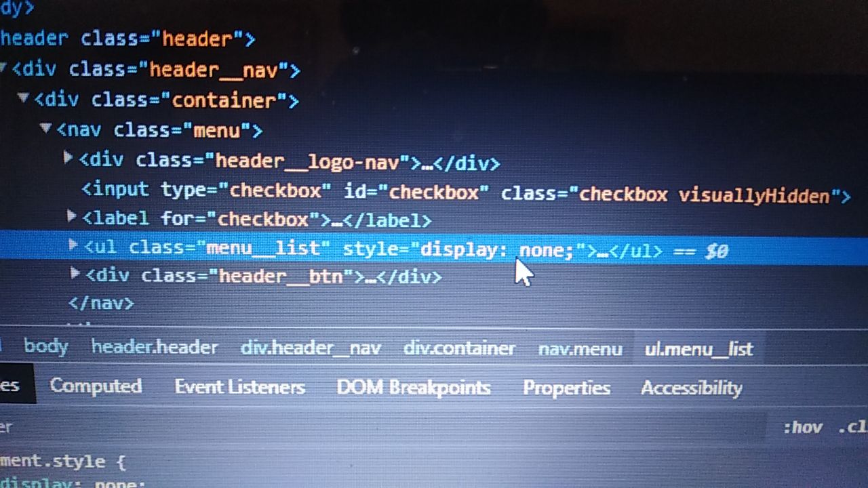The height and width of the screenshot is (488, 868).
Task: Toggle the :hov element state button
Action: pos(802,428)
